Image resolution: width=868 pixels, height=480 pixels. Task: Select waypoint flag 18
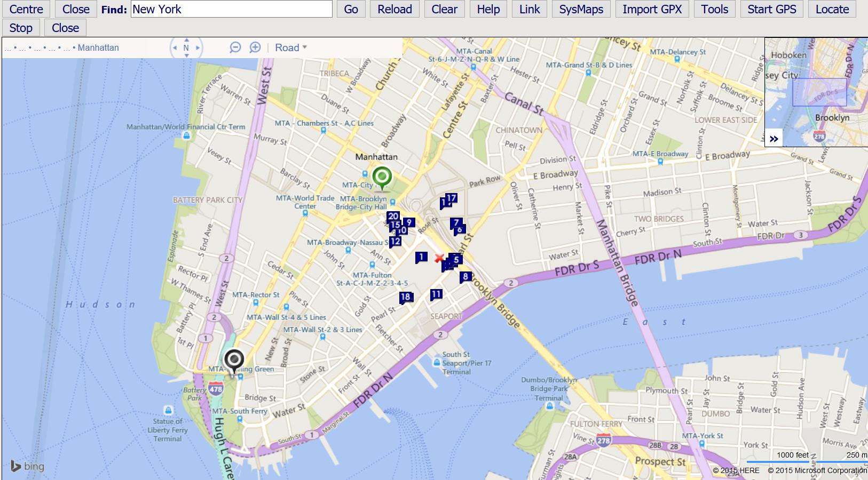(406, 298)
